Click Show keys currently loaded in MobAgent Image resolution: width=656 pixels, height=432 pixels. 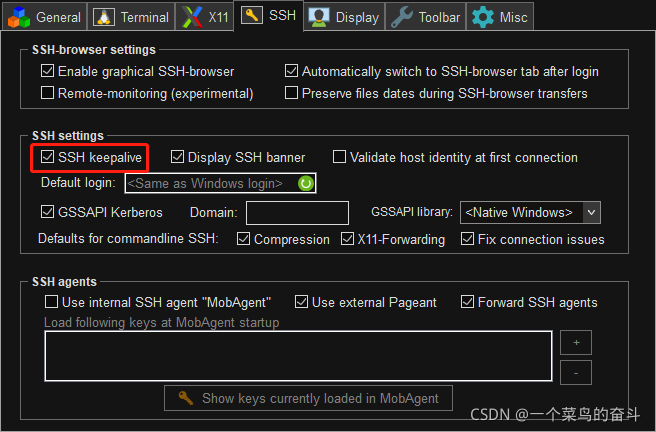(310, 398)
